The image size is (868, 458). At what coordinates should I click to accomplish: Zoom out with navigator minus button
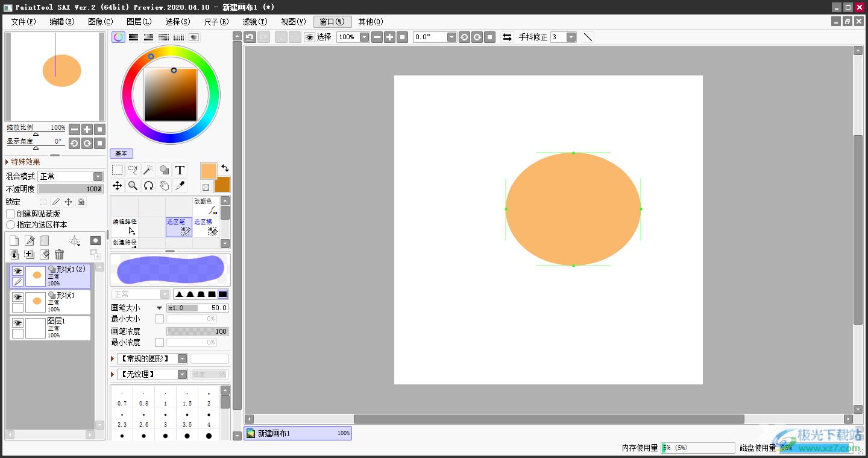click(74, 129)
